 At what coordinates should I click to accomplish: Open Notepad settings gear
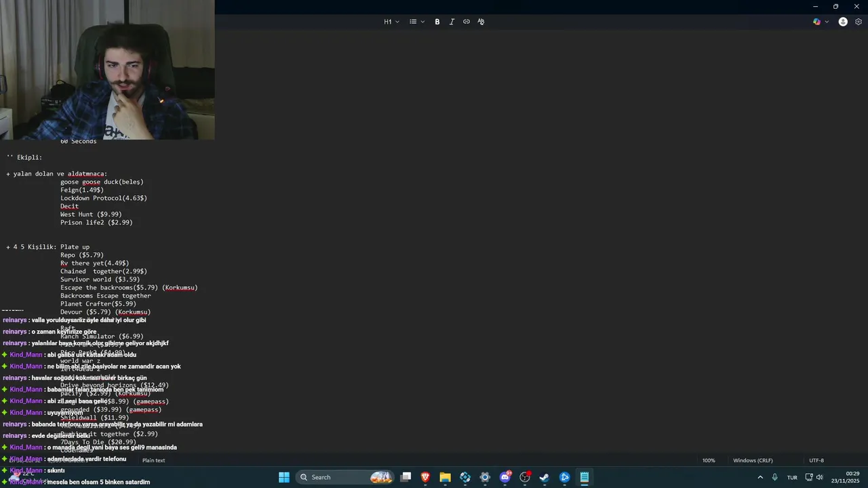[859, 22]
